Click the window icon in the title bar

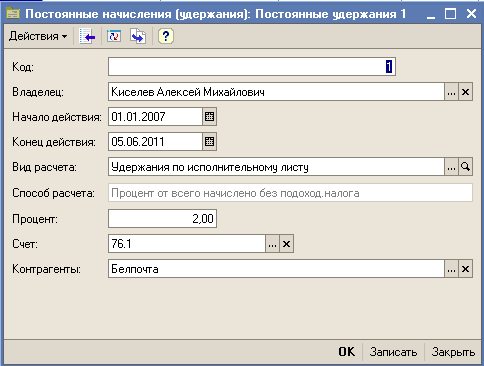point(13,14)
